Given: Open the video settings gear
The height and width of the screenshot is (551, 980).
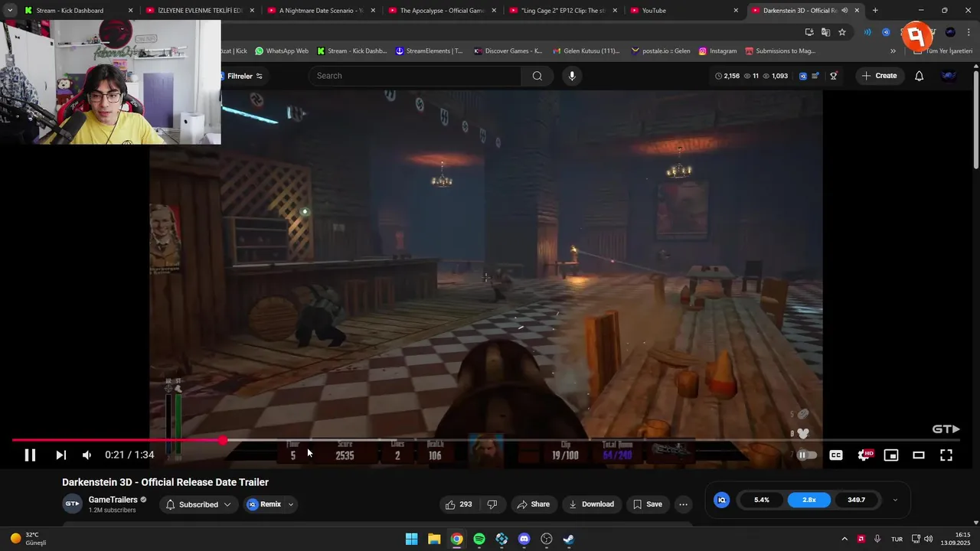Looking at the screenshot, I should pos(864,455).
